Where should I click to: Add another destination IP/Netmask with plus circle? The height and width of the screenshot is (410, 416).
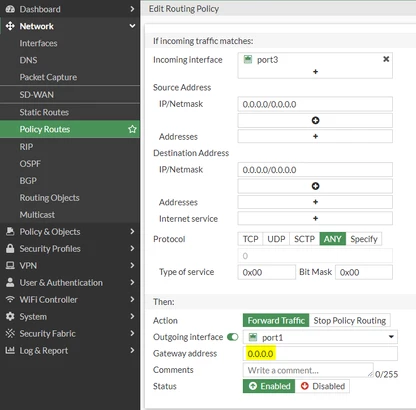pyautogui.click(x=315, y=186)
